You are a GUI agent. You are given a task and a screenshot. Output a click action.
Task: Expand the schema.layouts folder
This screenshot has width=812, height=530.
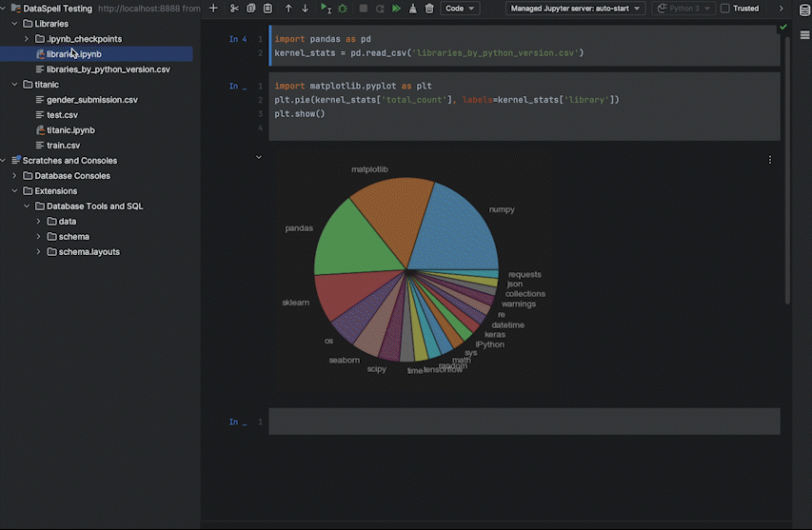pyautogui.click(x=38, y=252)
